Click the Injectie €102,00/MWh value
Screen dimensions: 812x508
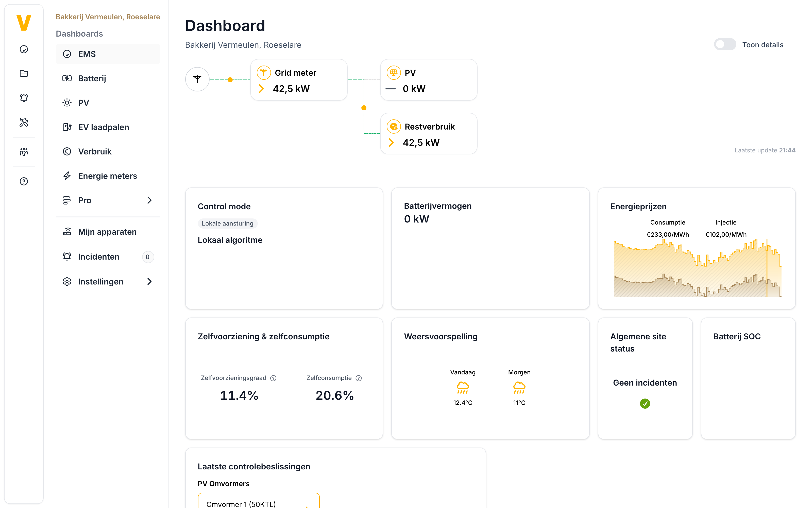coord(726,234)
